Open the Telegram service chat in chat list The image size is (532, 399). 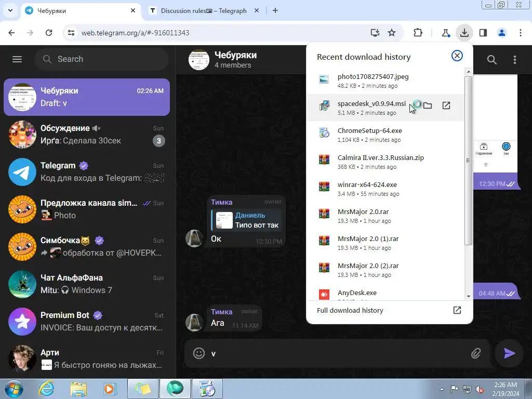pyautogui.click(x=87, y=171)
